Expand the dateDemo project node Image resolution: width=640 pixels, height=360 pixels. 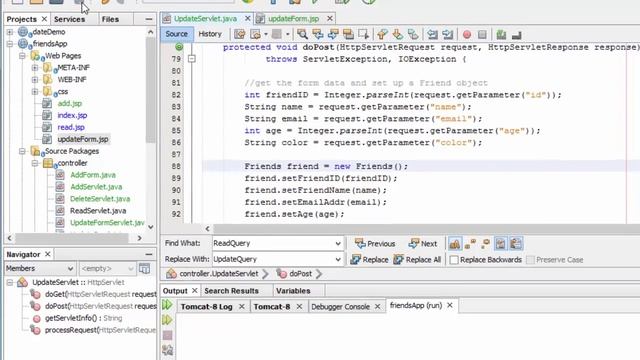click(x=10, y=32)
